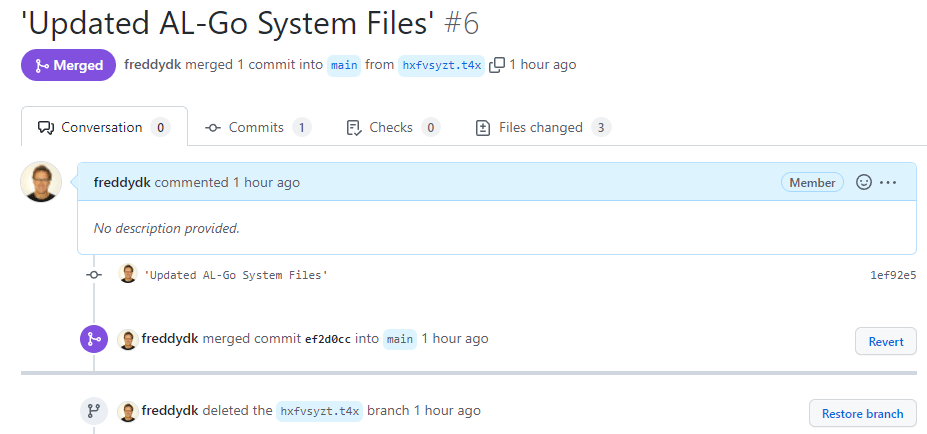Click avatar beside the merged commit event

click(128, 339)
